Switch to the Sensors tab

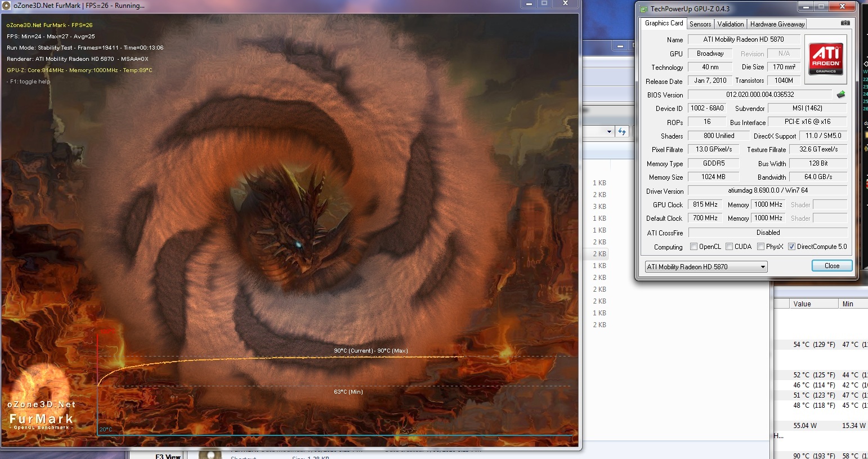pyautogui.click(x=700, y=24)
